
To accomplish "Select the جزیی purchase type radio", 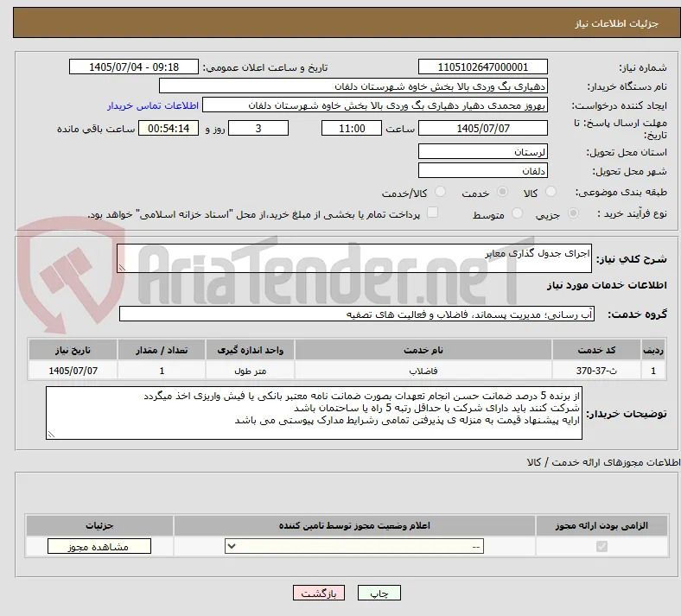I will tap(573, 213).
